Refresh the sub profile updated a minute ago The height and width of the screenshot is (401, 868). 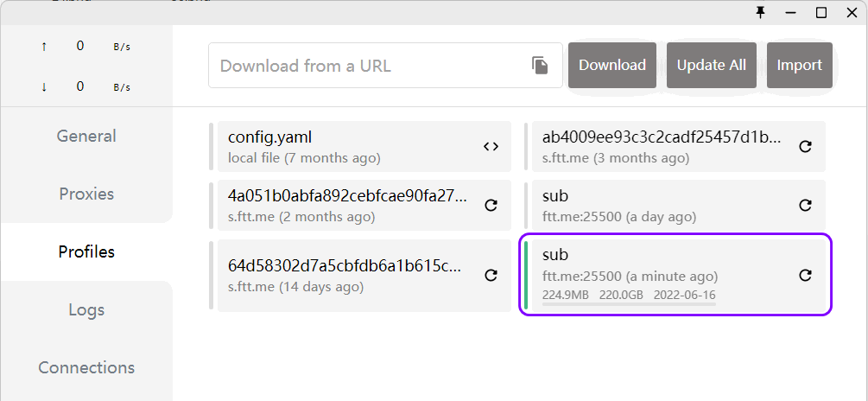(805, 275)
